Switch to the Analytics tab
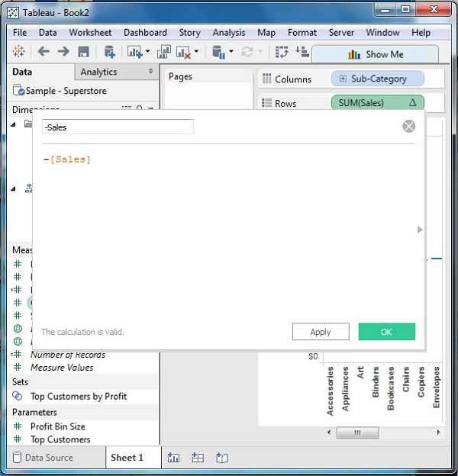Viewport: 458px width, 476px height. 99,72
